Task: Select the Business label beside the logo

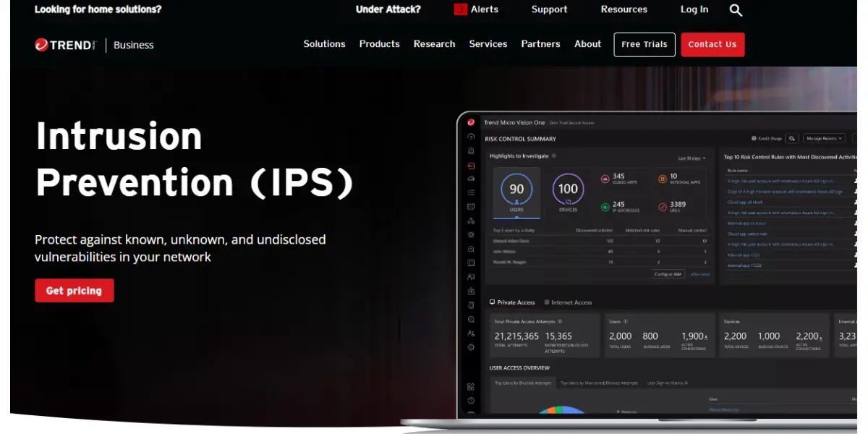Action: click(x=134, y=45)
